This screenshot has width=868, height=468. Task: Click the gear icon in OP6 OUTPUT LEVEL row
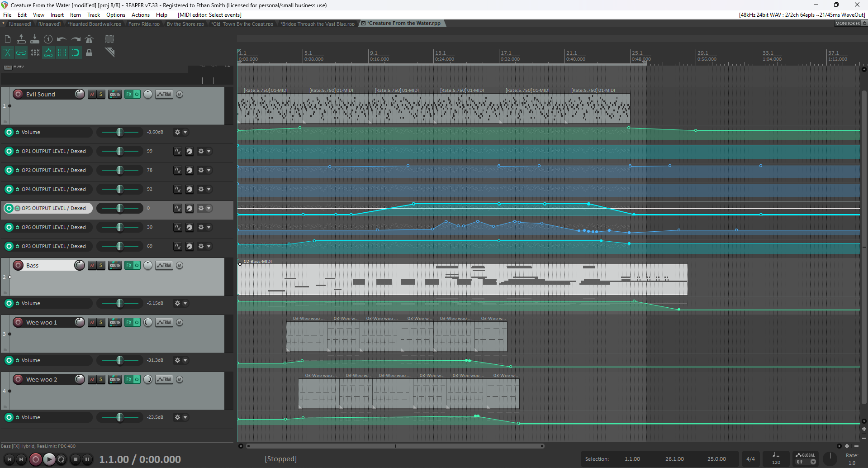pos(201,227)
